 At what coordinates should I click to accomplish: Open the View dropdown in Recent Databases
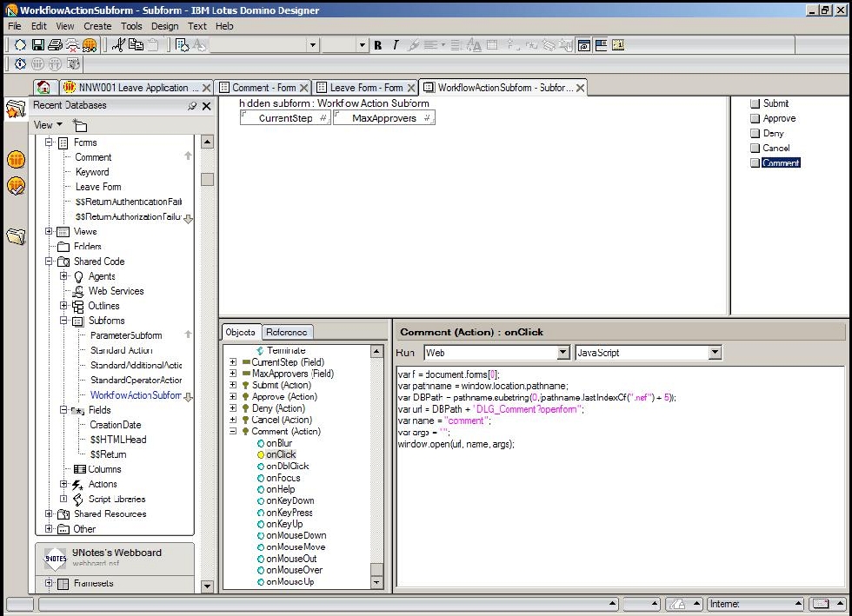pos(48,125)
